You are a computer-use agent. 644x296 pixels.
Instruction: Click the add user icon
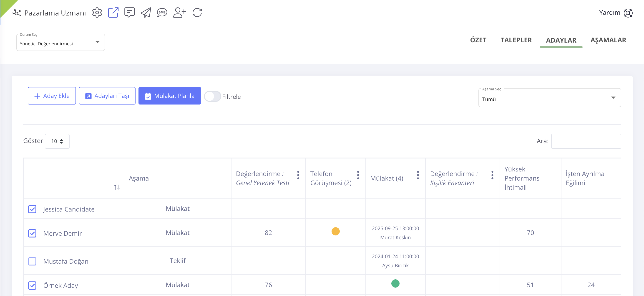(179, 13)
